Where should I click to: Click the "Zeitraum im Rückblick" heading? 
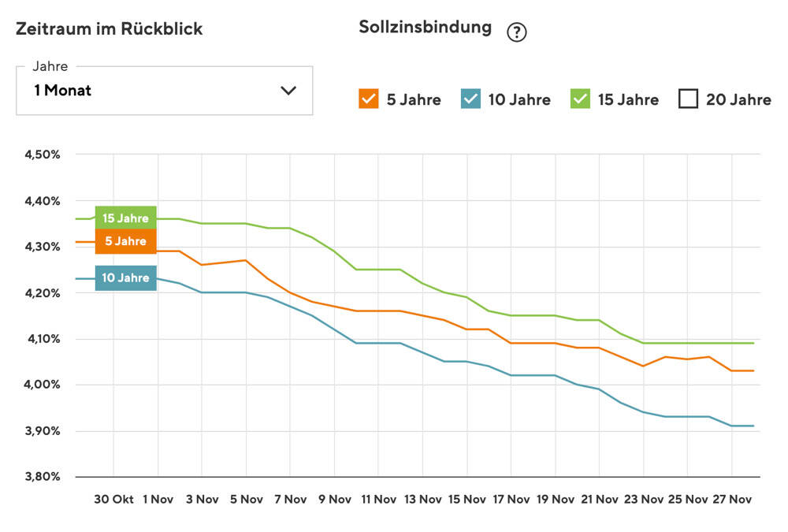110,28
